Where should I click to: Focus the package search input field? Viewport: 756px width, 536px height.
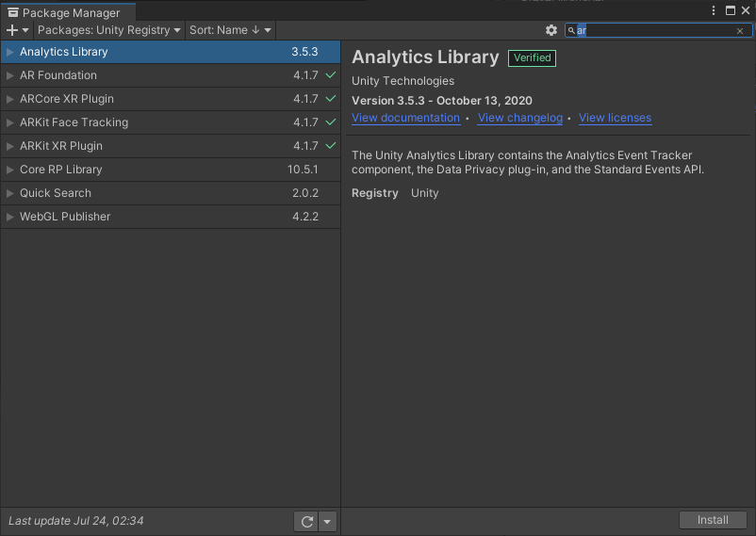point(659,30)
